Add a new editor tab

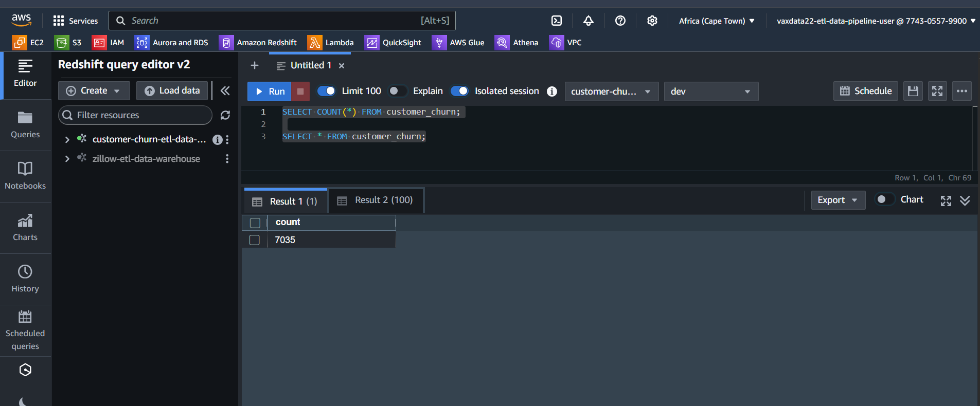pos(254,65)
